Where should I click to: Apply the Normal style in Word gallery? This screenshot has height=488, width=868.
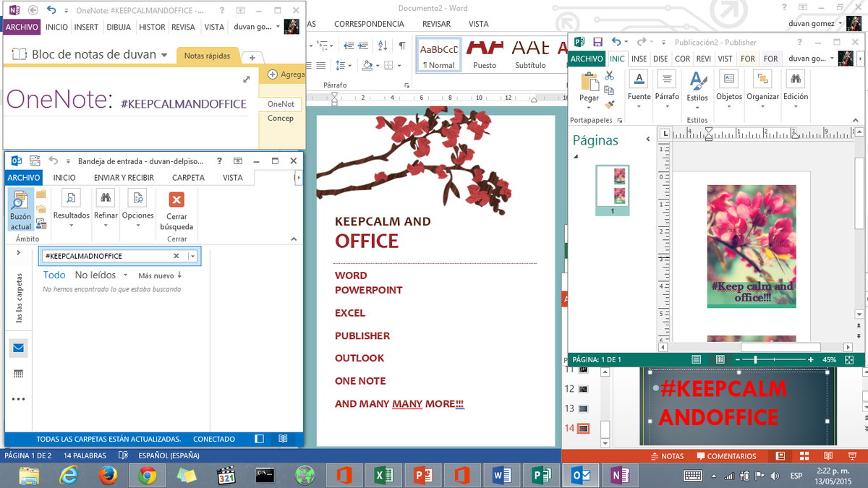tap(439, 55)
